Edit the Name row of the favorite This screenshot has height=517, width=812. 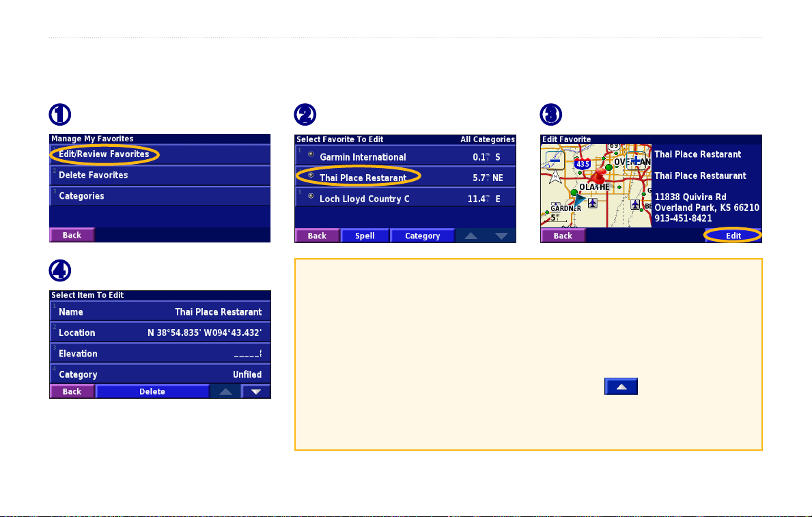tap(160, 312)
